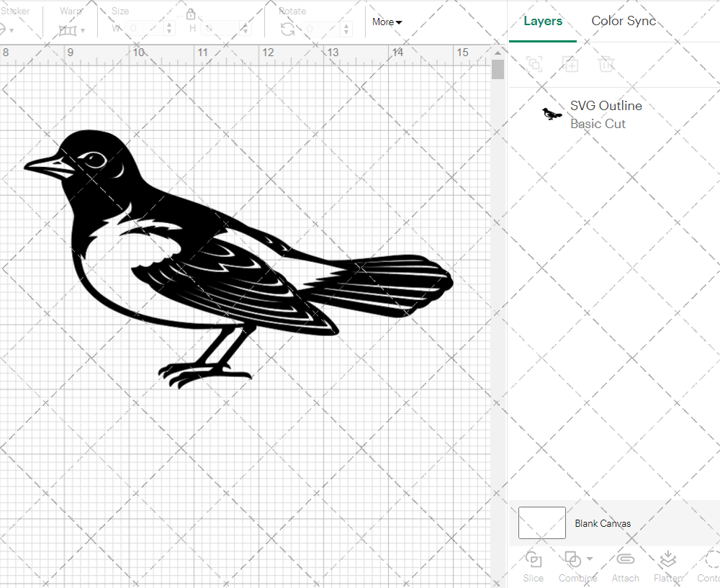Screen dimensions: 720x588
Task: Select the Flatten tool
Action: 667,566
